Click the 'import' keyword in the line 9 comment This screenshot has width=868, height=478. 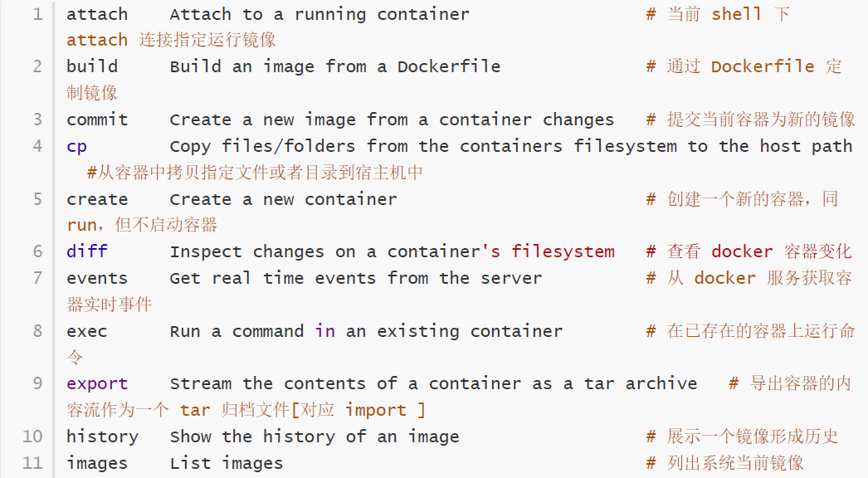pyautogui.click(x=376, y=410)
